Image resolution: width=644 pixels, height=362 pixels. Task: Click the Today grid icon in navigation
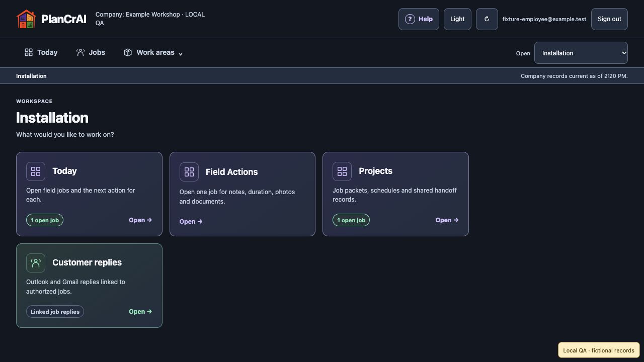[x=29, y=52]
